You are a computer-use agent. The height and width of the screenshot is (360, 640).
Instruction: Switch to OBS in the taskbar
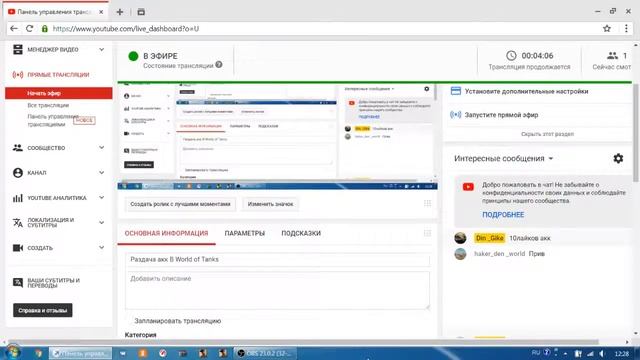(x=265, y=353)
